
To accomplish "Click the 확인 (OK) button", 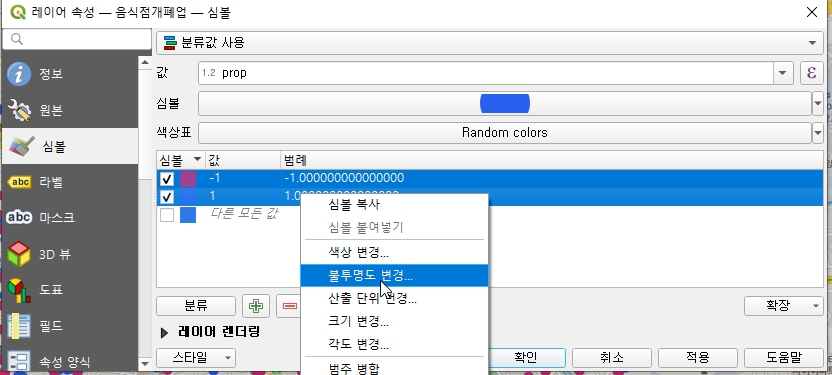I will [x=525, y=357].
